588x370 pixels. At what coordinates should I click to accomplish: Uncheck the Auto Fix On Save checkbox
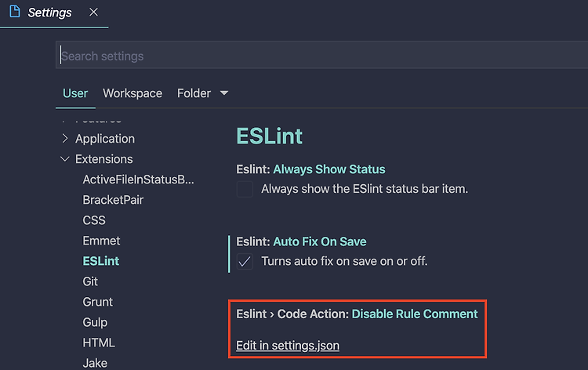click(x=245, y=261)
